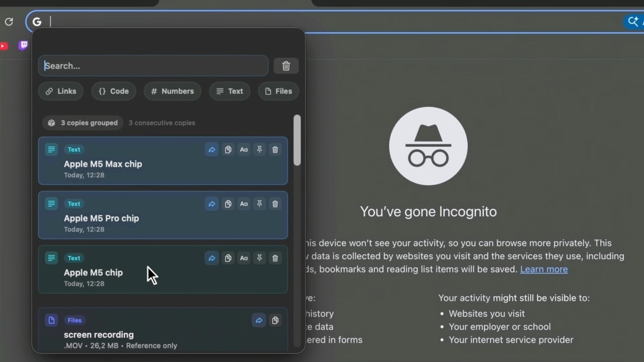Click the clipboard list scrollbar

[297, 140]
